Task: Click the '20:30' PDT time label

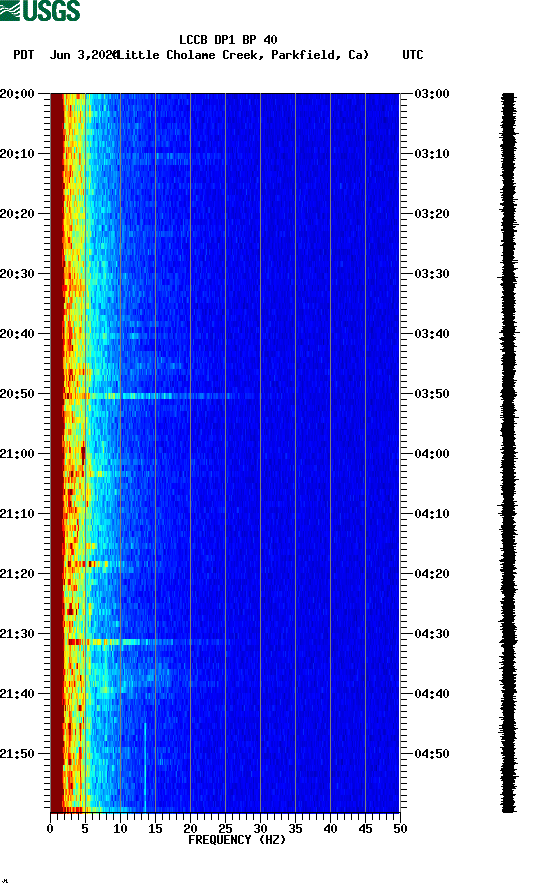Action: (x=17, y=274)
